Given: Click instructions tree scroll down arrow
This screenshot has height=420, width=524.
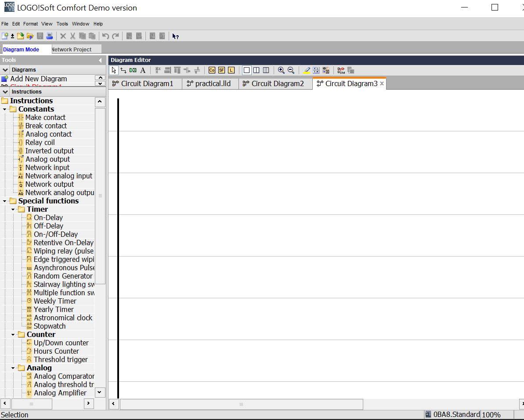Looking at the screenshot, I should tap(100, 392).
